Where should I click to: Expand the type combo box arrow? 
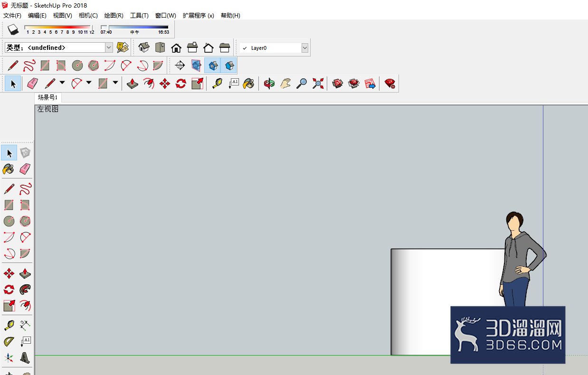[109, 47]
